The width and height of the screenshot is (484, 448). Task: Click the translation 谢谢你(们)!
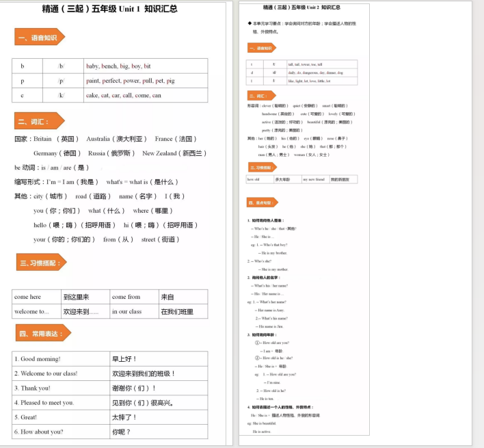[x=159, y=388]
